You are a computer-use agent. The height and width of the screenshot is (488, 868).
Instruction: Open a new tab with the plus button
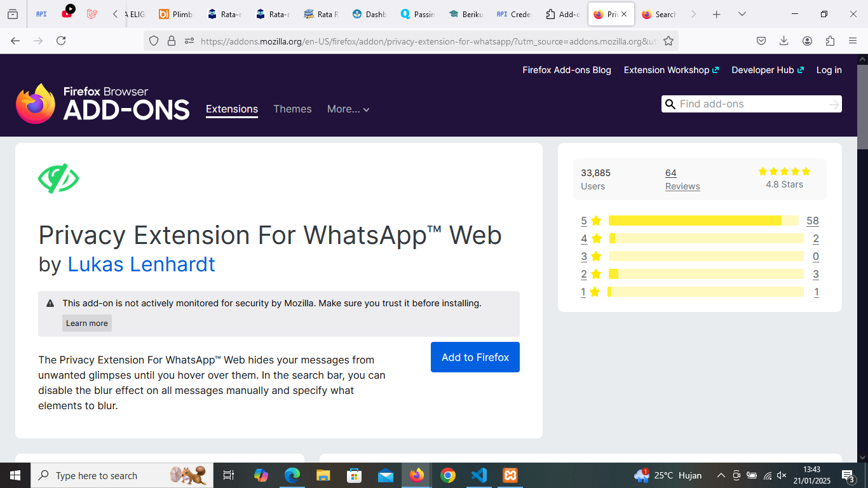717,14
